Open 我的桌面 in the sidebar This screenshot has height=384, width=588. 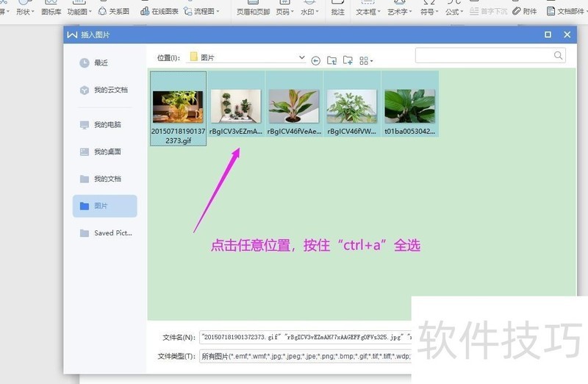pos(101,152)
